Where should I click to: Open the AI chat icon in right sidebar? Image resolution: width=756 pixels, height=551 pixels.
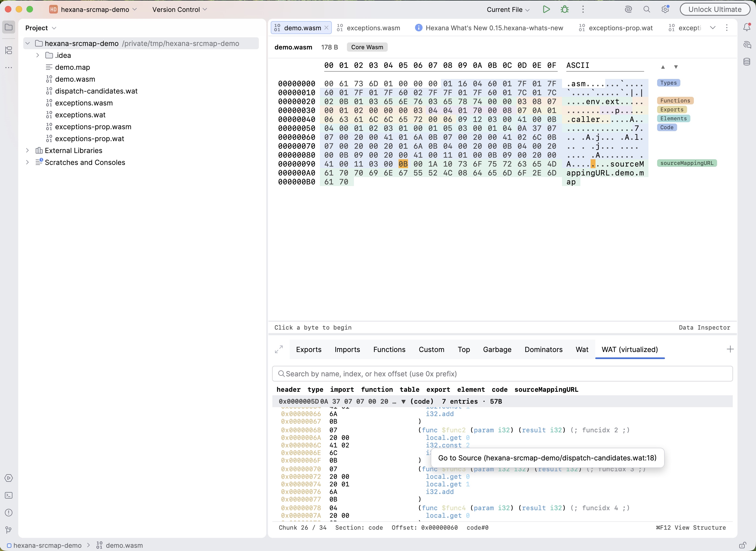coord(747,45)
